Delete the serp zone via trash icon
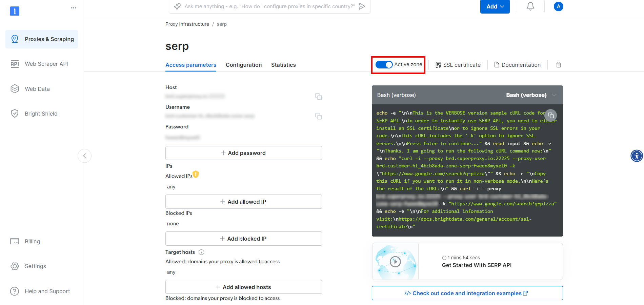 tap(558, 65)
